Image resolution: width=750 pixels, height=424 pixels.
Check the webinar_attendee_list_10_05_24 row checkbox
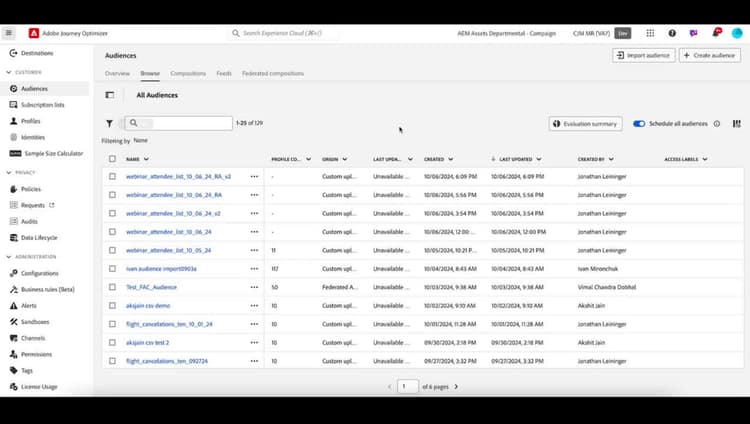point(112,250)
